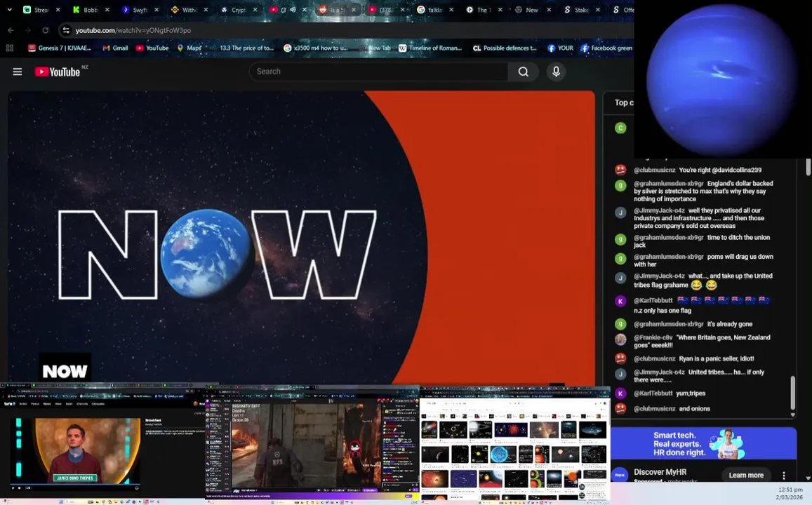
Task: Click @clubmusicnz on "You're right" message
Action: click(x=655, y=170)
